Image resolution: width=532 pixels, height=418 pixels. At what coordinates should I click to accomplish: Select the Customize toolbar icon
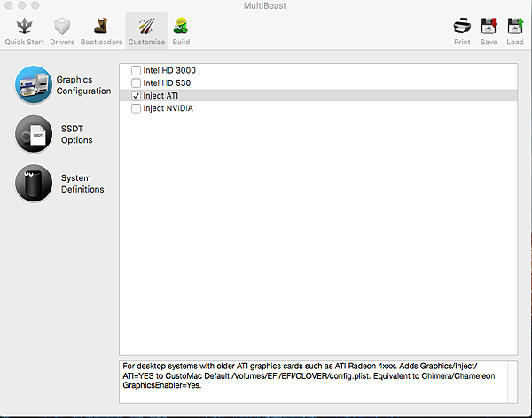click(146, 26)
